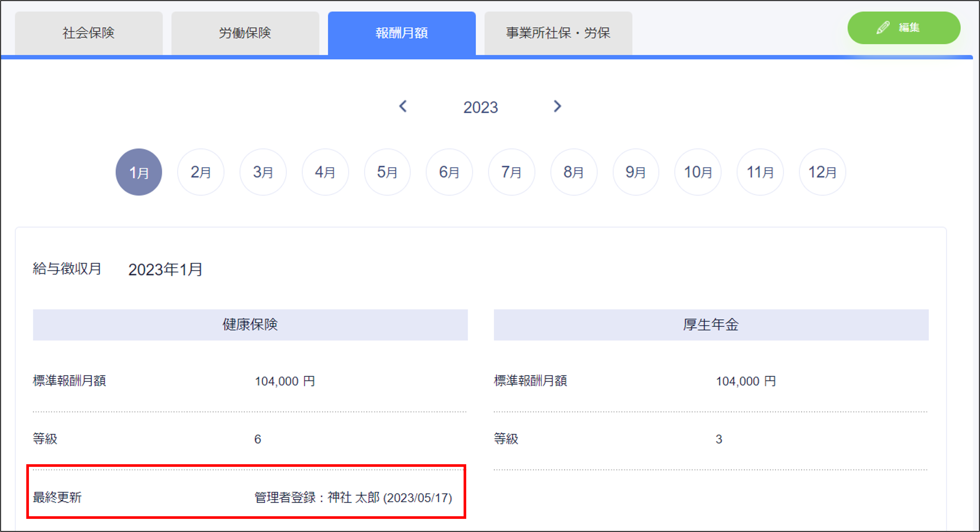This screenshot has width=980, height=532.
Task: Click the green 編集 edit button
Action: [904, 28]
